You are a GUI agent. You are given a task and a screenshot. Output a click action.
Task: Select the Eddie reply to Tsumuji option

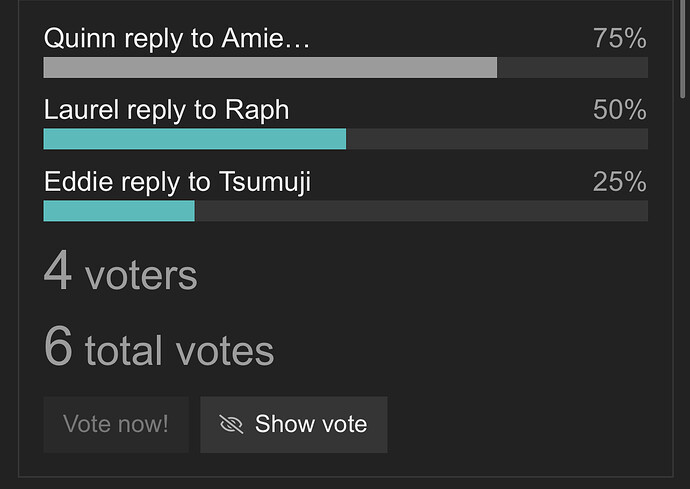tap(177, 182)
